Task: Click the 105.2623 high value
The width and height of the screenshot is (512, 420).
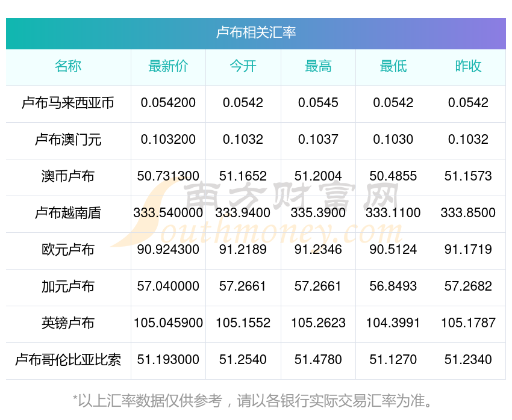Action: (x=318, y=323)
